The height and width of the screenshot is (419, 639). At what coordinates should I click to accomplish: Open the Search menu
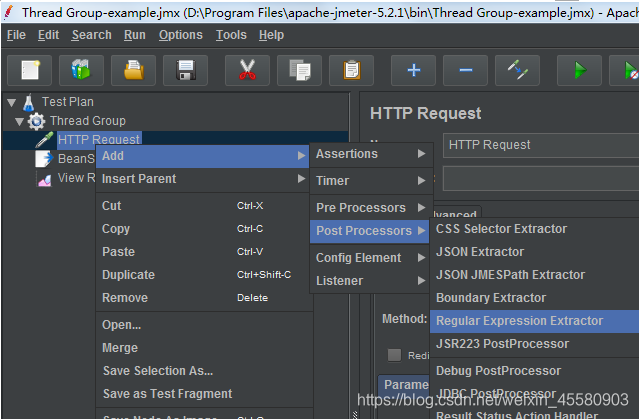(x=92, y=35)
